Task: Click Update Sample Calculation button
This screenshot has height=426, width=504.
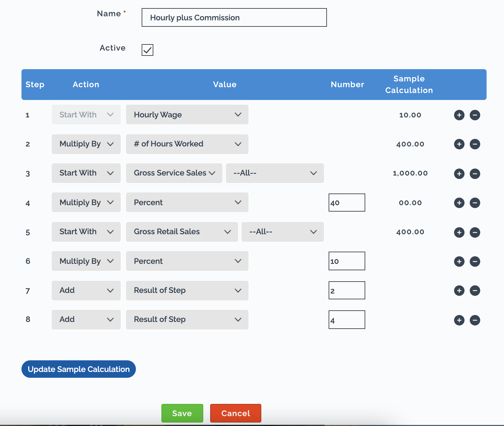Action: coord(79,369)
